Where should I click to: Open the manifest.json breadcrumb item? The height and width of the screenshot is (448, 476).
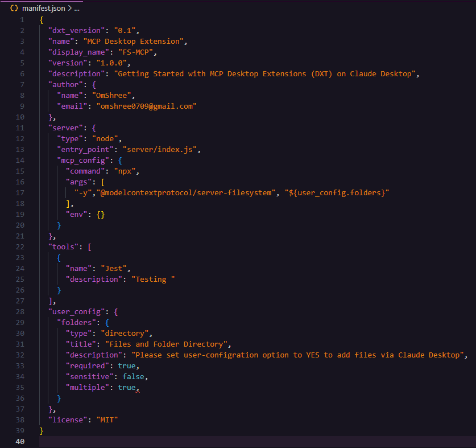tap(44, 8)
